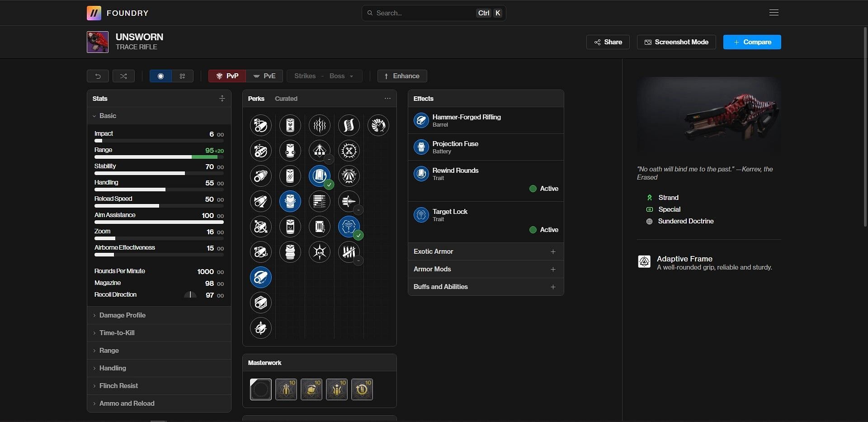Select the first tier-10 masterwork icon
This screenshot has width=868, height=422.
click(286, 389)
